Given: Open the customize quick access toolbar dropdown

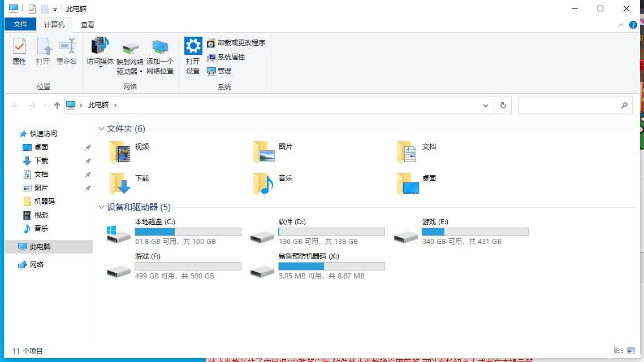Looking at the screenshot, I should [x=55, y=9].
